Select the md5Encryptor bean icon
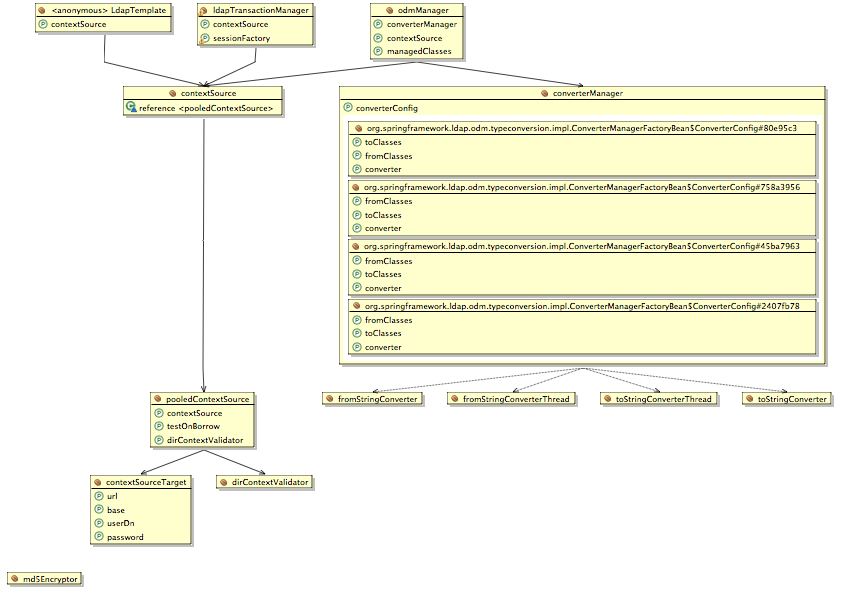The height and width of the screenshot is (591, 841). pos(15,579)
